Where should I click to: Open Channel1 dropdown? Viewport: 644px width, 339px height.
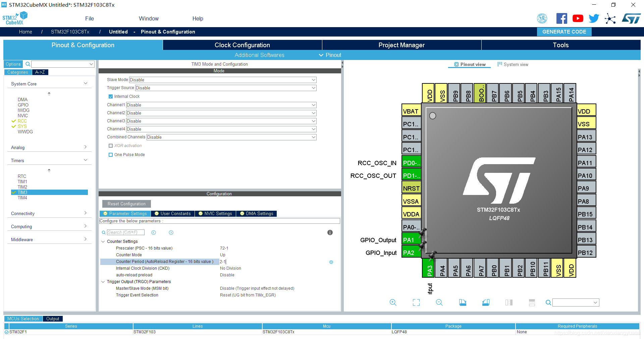(x=221, y=105)
